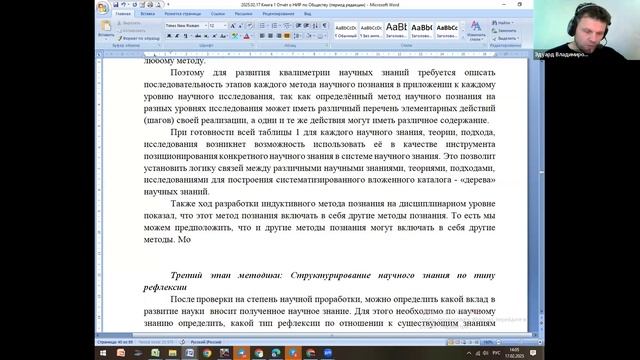Open the Review ribbon tab
The image size is (640, 360).
pos(278,14)
